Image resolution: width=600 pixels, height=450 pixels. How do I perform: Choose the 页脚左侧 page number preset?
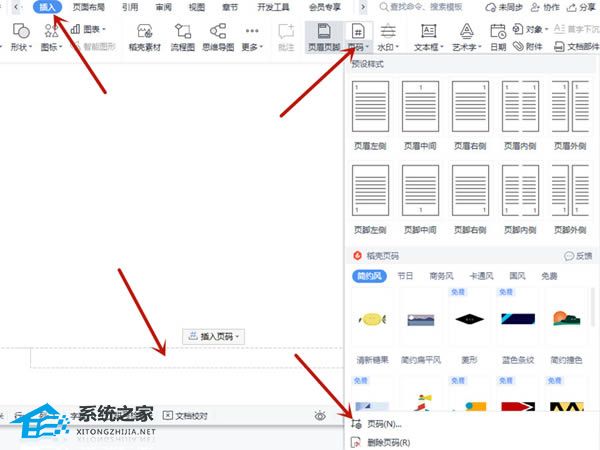(x=370, y=200)
